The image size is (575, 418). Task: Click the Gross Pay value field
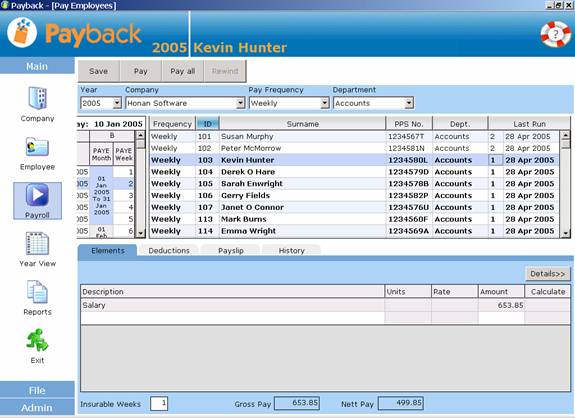tap(297, 403)
